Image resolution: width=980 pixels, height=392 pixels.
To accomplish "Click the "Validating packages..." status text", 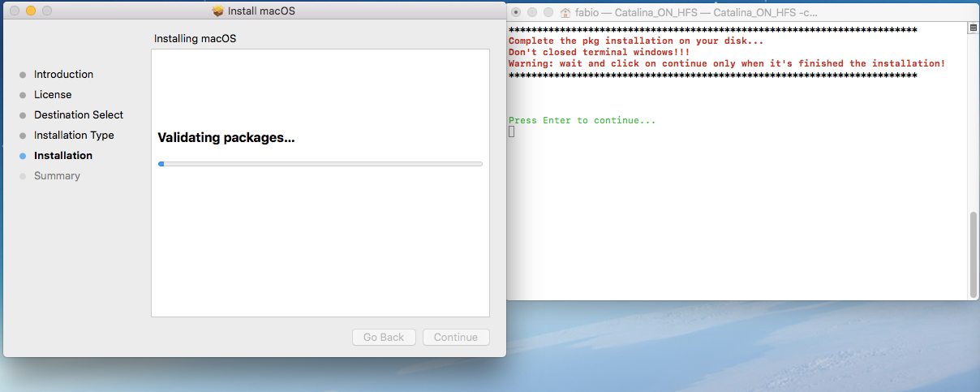I will point(226,138).
